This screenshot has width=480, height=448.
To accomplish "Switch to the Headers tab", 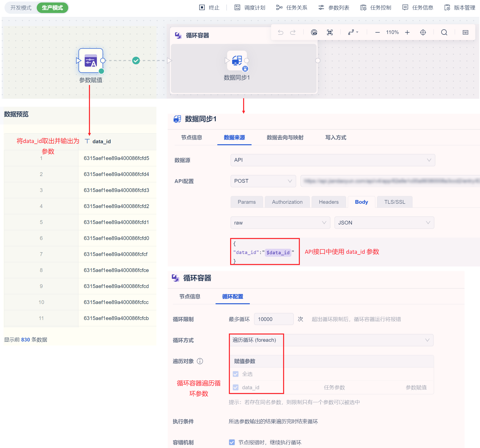I will tap(329, 202).
